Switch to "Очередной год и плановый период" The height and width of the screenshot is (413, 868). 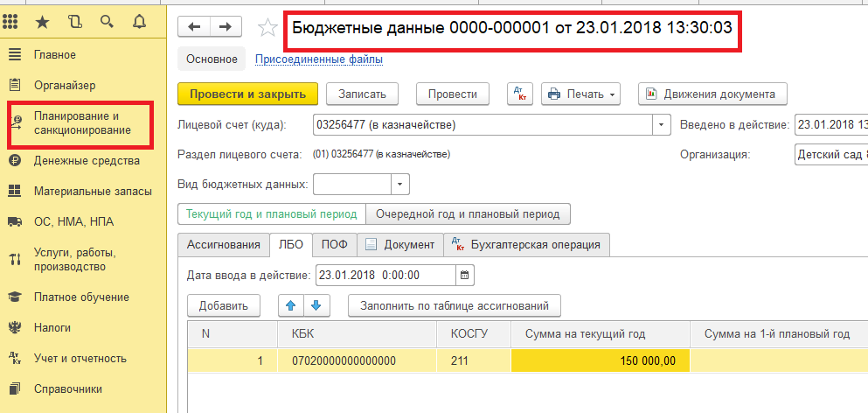(468, 214)
